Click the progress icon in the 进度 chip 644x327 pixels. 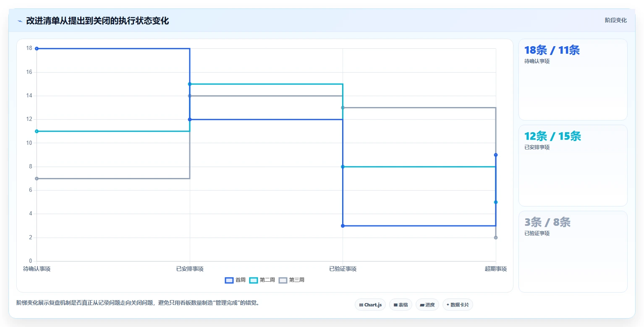click(x=422, y=305)
